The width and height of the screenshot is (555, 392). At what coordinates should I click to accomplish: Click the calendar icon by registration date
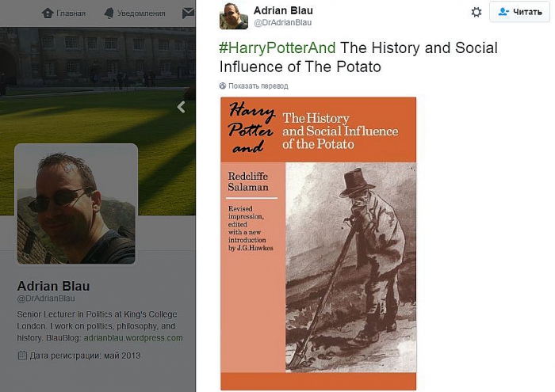(x=21, y=356)
